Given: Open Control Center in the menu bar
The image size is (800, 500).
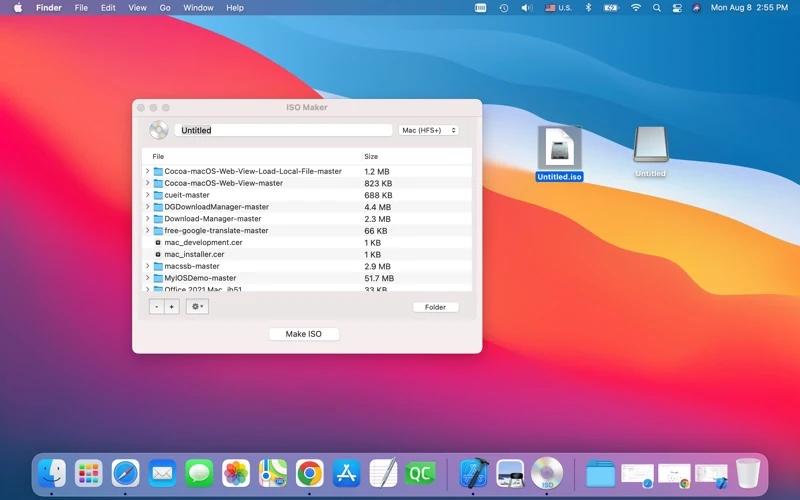Looking at the screenshot, I should [677, 8].
